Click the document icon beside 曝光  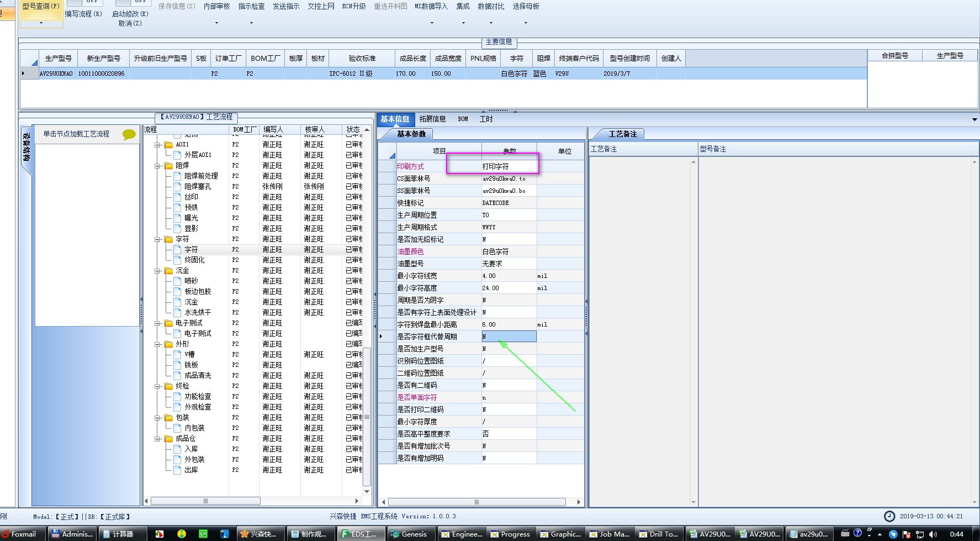click(178, 218)
